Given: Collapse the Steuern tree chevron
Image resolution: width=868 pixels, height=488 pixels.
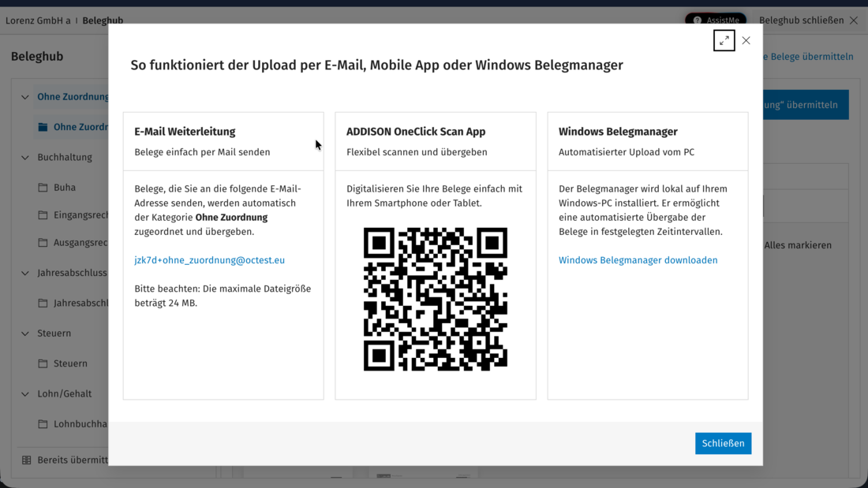Looking at the screenshot, I should pos(25,333).
